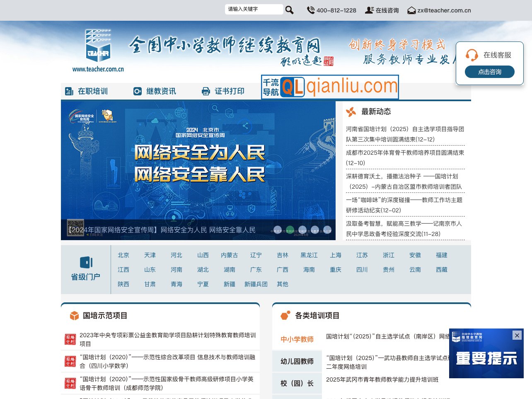
Task: Select the 中小学教师 tab
Action: pos(297,338)
